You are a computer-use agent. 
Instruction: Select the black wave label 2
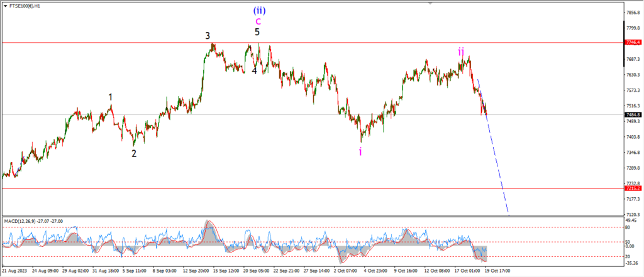pos(134,153)
